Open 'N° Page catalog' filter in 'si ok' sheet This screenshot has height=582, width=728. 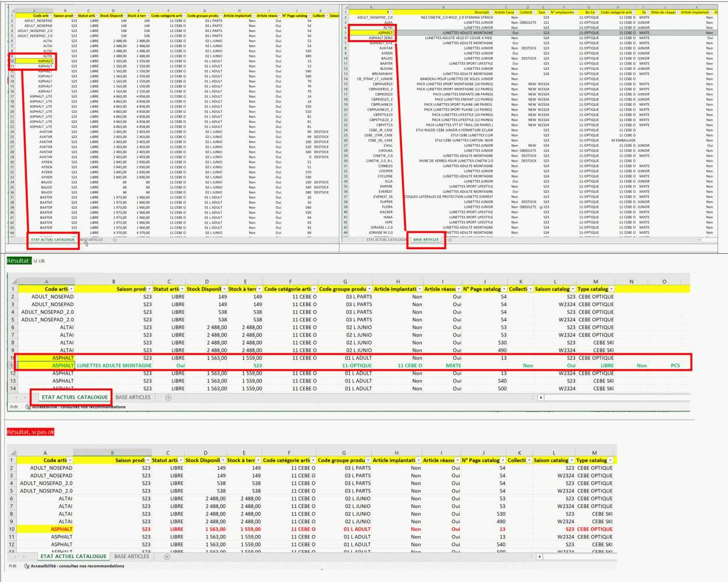tap(504, 289)
